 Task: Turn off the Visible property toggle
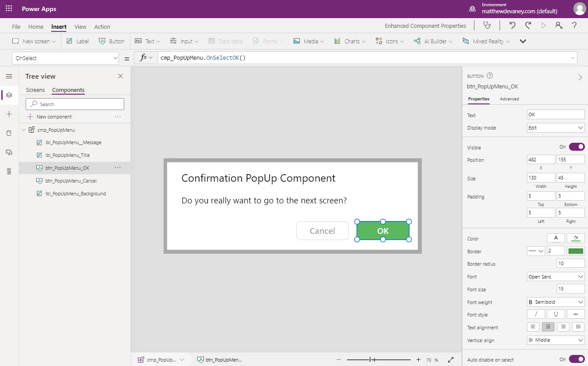[576, 146]
